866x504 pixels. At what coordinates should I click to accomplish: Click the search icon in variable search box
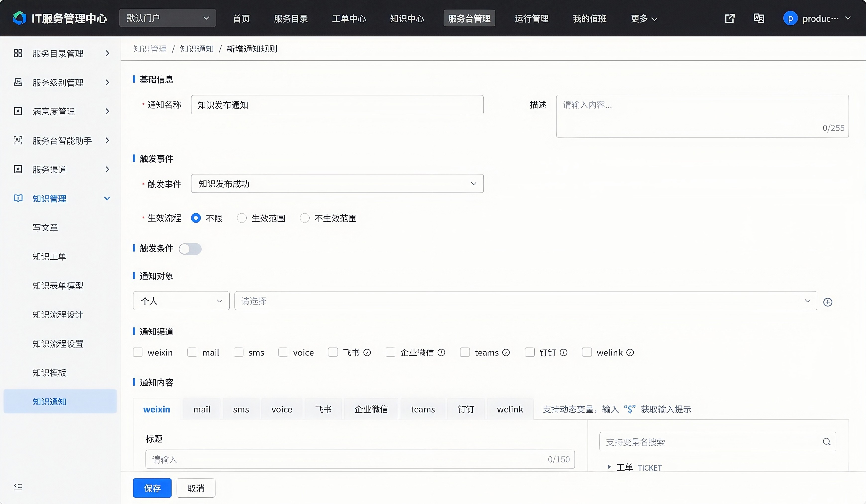[x=826, y=442]
